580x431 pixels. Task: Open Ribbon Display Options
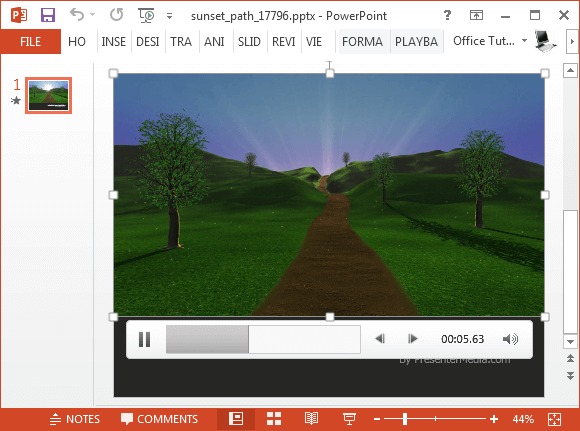(476, 15)
